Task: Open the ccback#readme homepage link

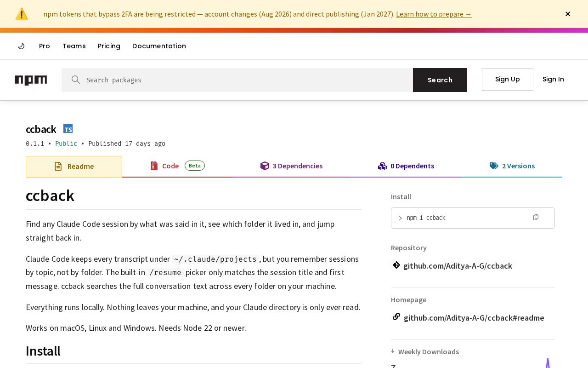Action: click(x=474, y=318)
